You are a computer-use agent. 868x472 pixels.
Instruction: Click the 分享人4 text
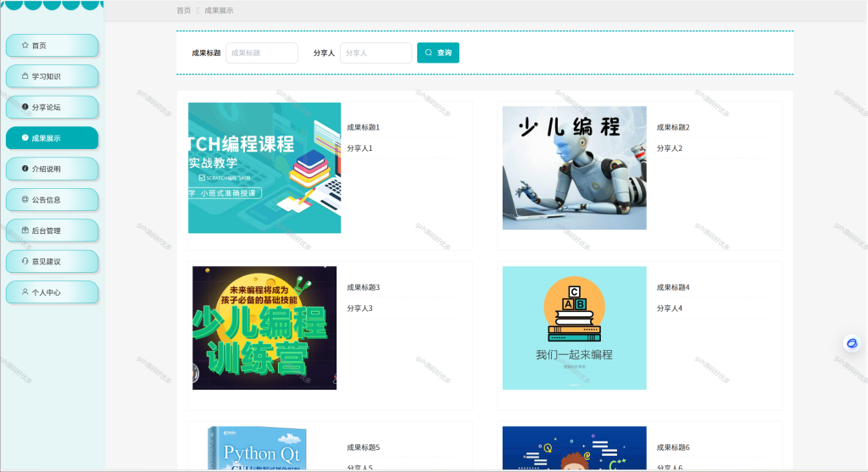pos(670,308)
